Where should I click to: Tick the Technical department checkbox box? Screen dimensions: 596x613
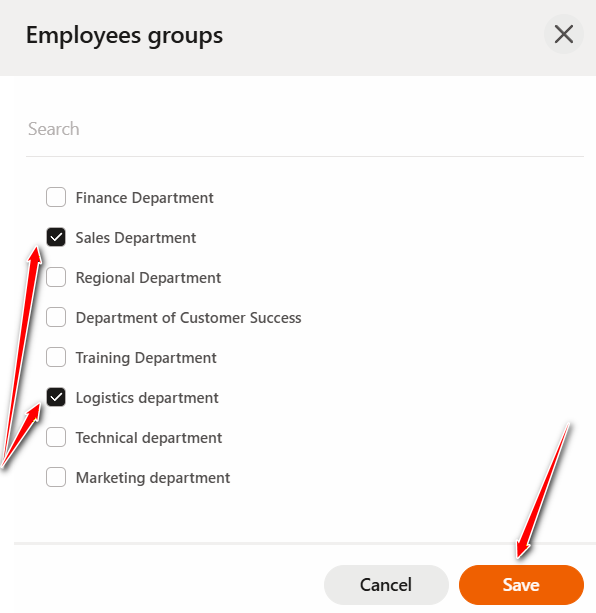tap(56, 437)
